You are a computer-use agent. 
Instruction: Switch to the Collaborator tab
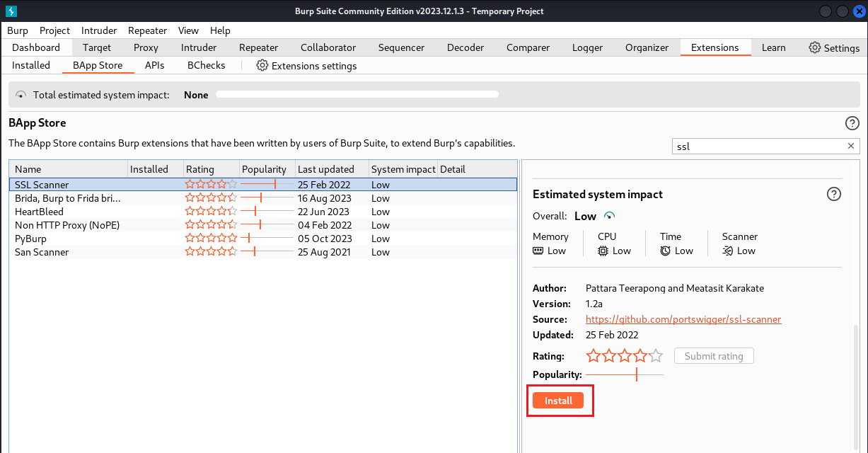[x=328, y=47]
